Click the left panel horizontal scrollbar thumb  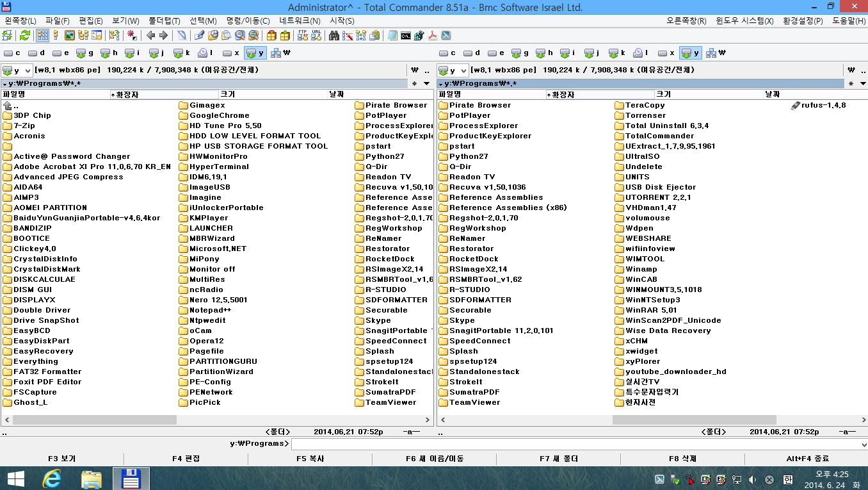pos(94,420)
